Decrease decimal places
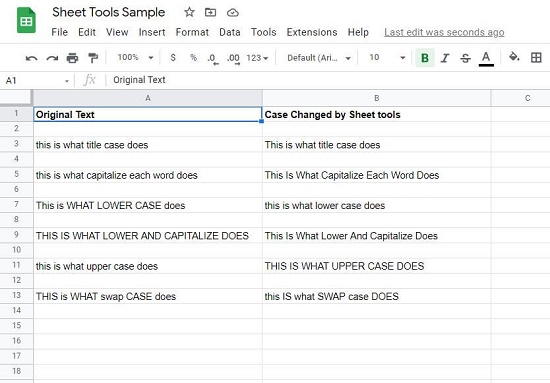 [213, 58]
